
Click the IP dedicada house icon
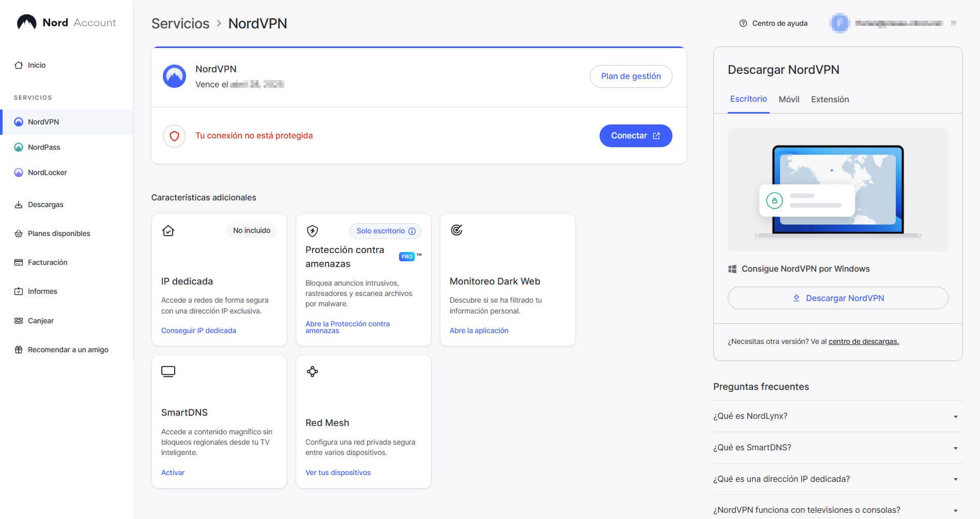click(x=168, y=230)
